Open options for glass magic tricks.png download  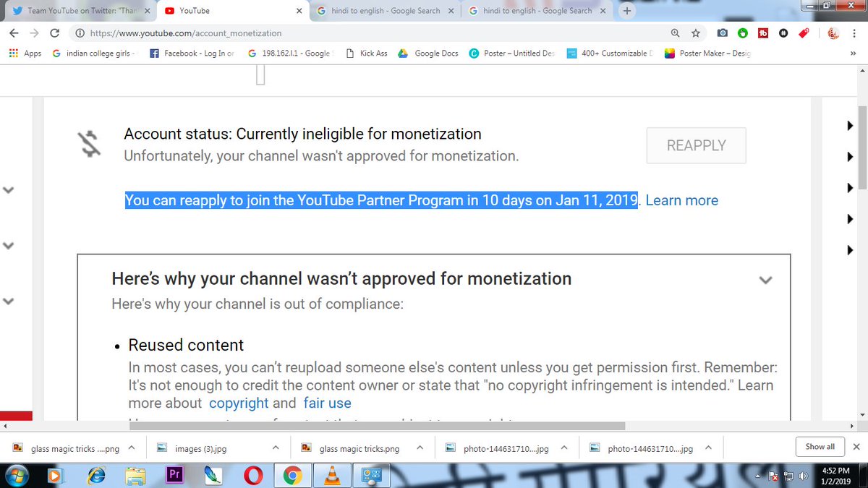tap(420, 448)
